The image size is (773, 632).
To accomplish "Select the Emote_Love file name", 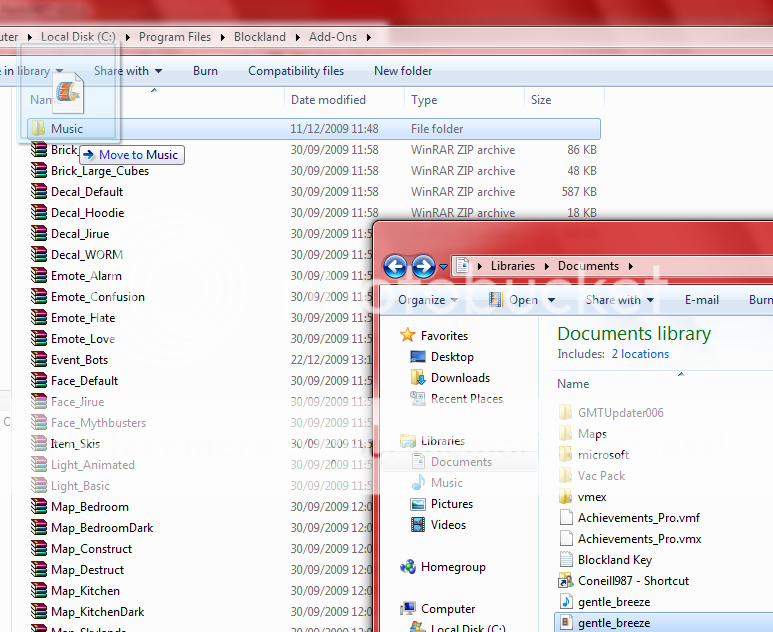I will 83,339.
